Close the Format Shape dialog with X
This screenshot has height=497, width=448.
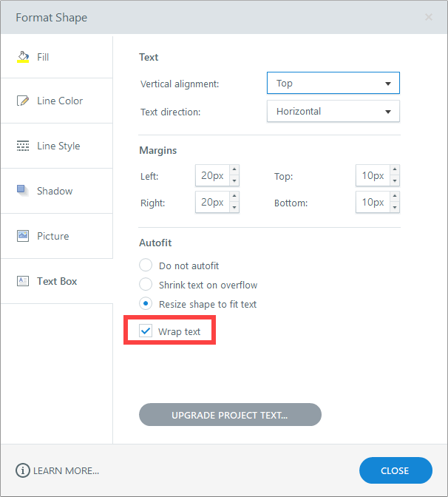coord(429,16)
